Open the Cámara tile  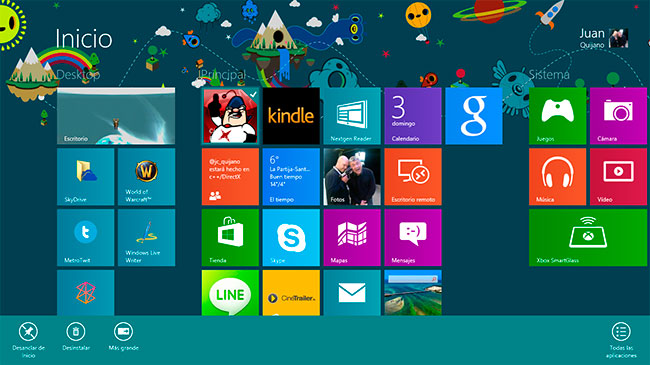click(x=618, y=116)
